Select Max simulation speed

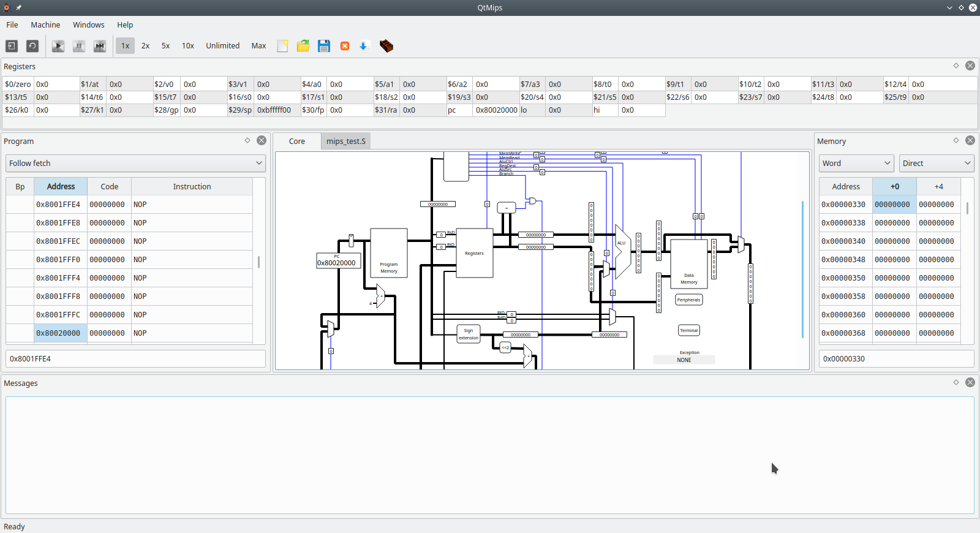(x=258, y=46)
